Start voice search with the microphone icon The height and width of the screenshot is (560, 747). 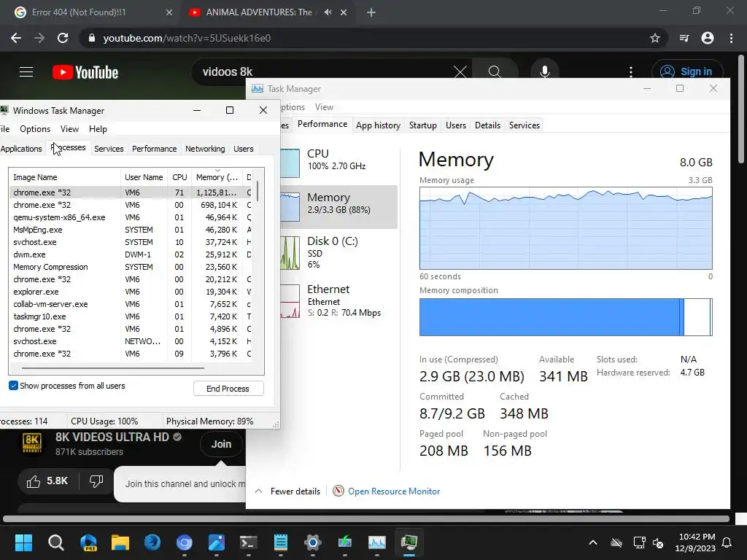pos(544,72)
